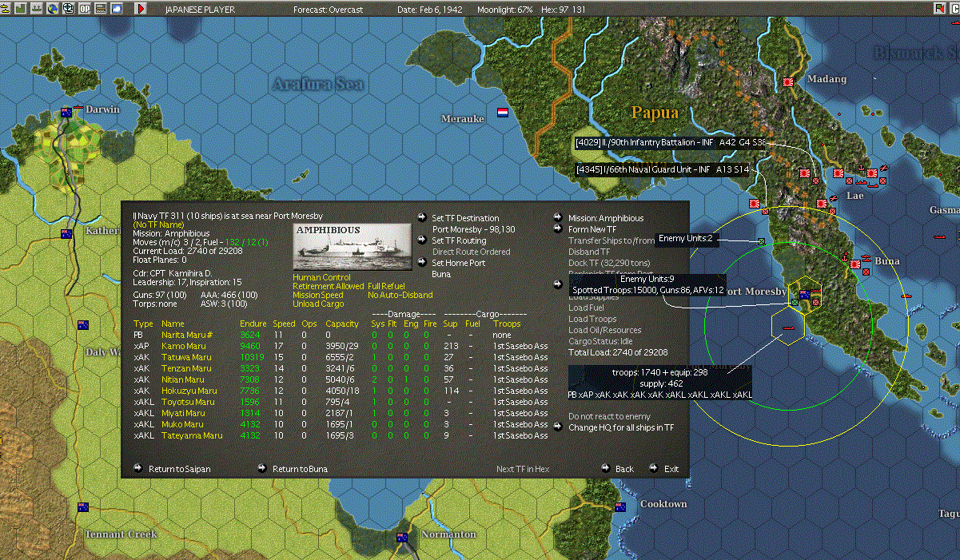
Task: Select the Dutch flag base at Merauke
Action: (503, 112)
